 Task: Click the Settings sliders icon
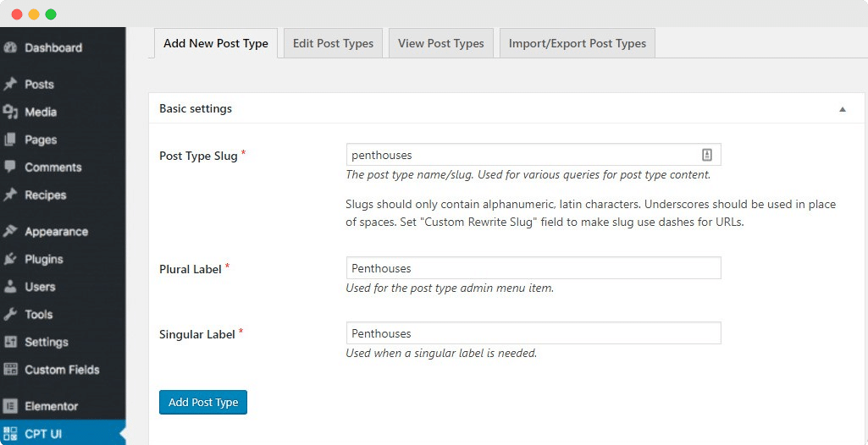click(x=10, y=342)
